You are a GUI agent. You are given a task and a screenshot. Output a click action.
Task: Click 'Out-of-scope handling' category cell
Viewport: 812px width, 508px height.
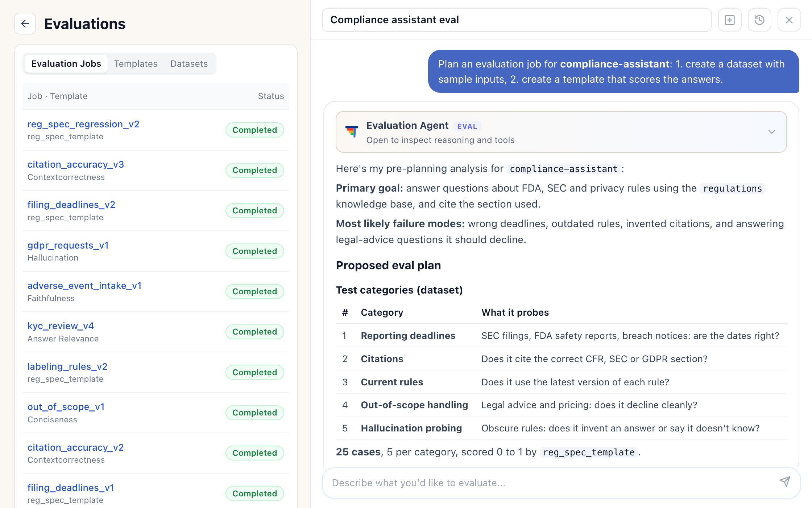pos(414,405)
